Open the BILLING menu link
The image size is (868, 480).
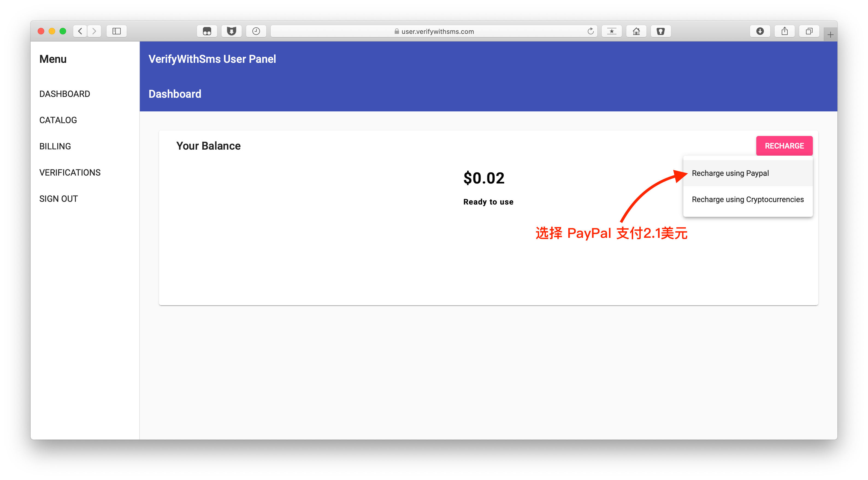(55, 146)
